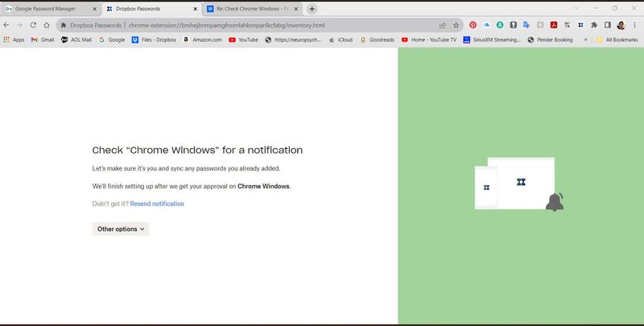Reload the current page
644x326 pixels.
(x=33, y=25)
